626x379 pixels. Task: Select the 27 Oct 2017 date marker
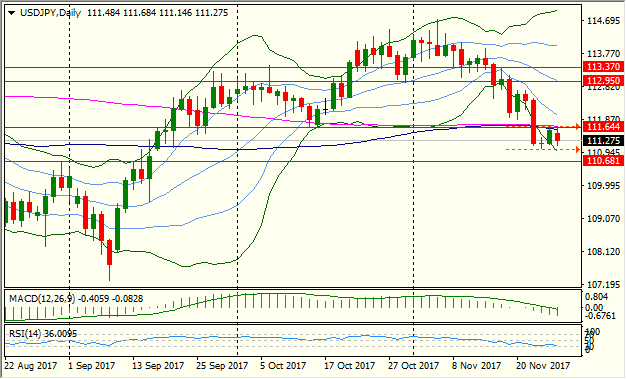click(414, 365)
